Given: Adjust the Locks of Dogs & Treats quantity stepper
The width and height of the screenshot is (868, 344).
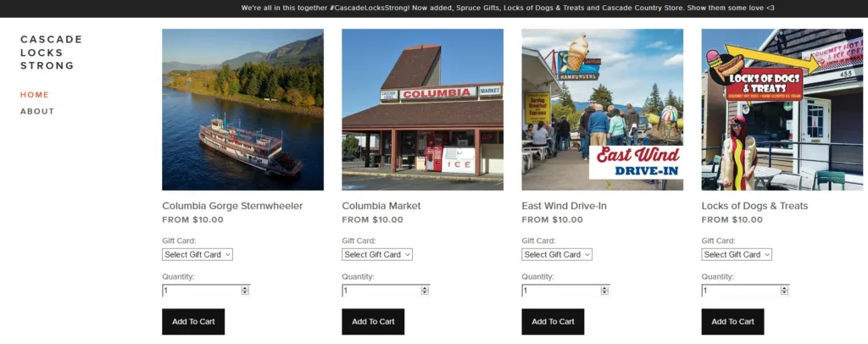Looking at the screenshot, I should coord(784,291).
